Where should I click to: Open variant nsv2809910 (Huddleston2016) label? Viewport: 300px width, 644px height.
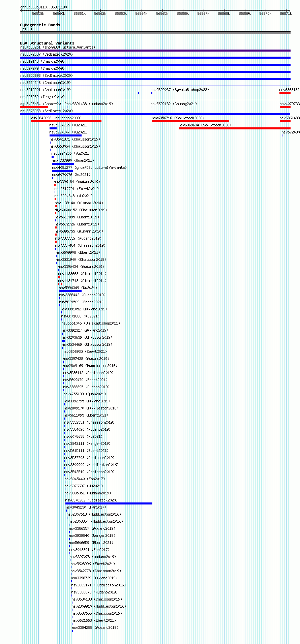[x=99, y=606]
